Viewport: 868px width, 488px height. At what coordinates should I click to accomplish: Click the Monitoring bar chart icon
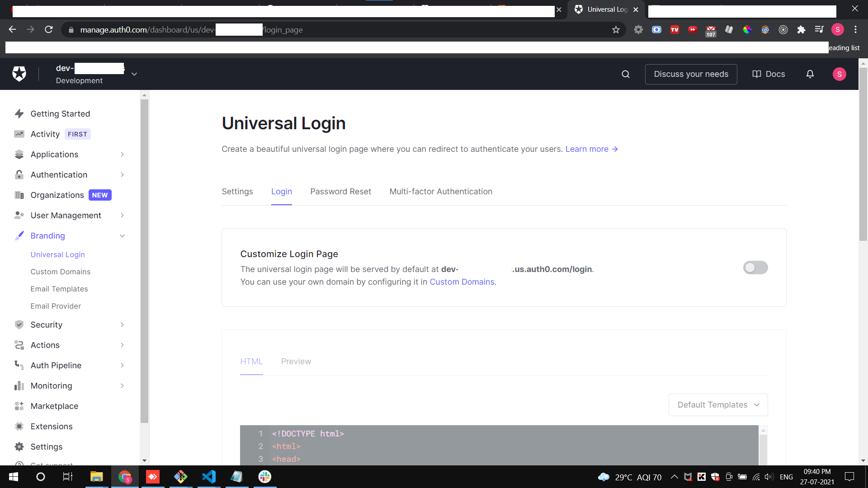(19, 386)
